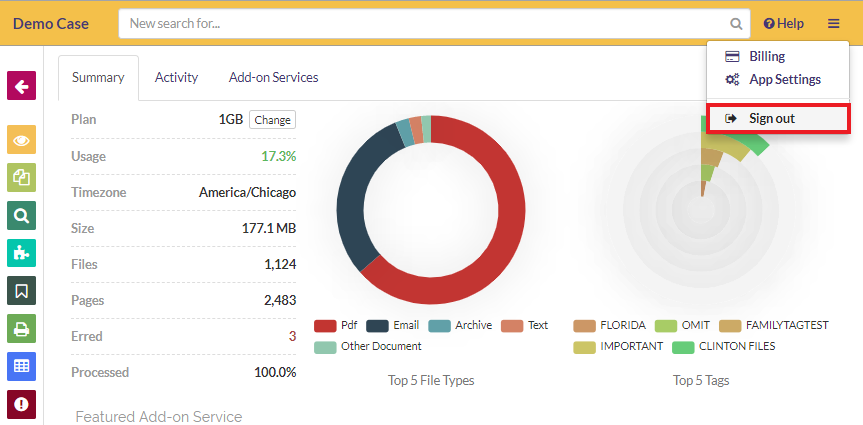Click the New search for input field
This screenshot has height=425, width=863.
(x=425, y=23)
